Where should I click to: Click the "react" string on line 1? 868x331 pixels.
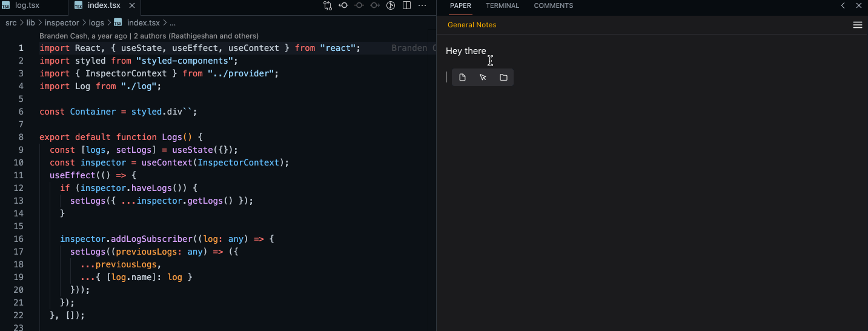[x=338, y=48]
